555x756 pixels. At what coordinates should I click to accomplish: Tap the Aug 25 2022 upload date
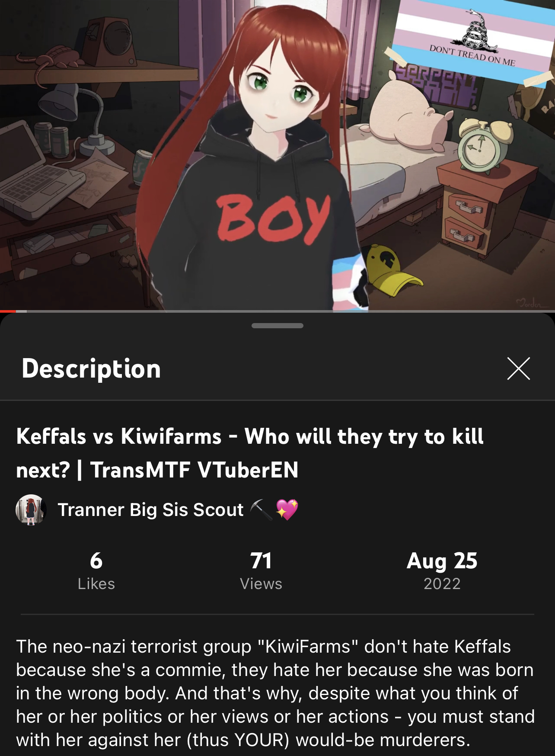[442, 570]
